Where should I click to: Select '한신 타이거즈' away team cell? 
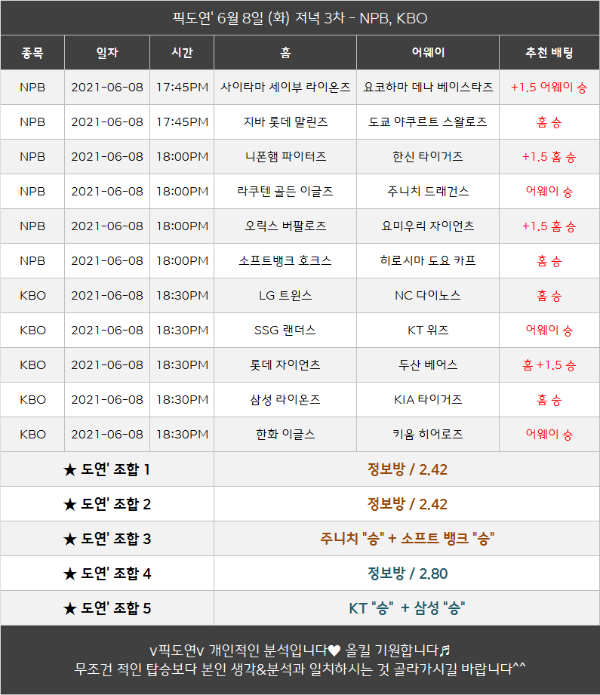point(428,156)
